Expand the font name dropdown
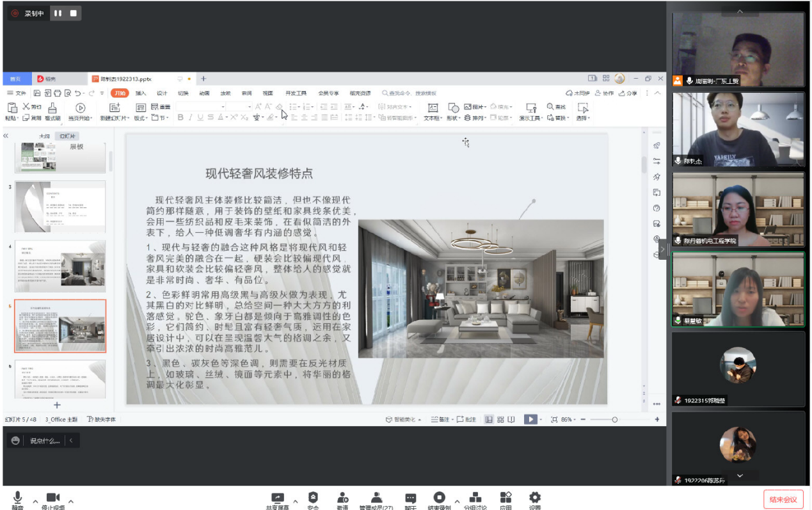 coord(223,107)
